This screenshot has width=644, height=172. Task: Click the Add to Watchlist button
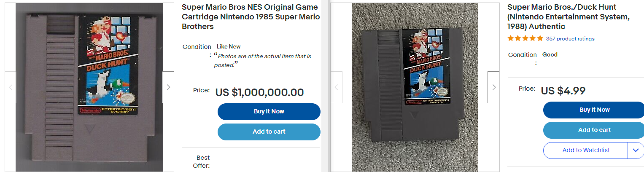click(x=585, y=150)
